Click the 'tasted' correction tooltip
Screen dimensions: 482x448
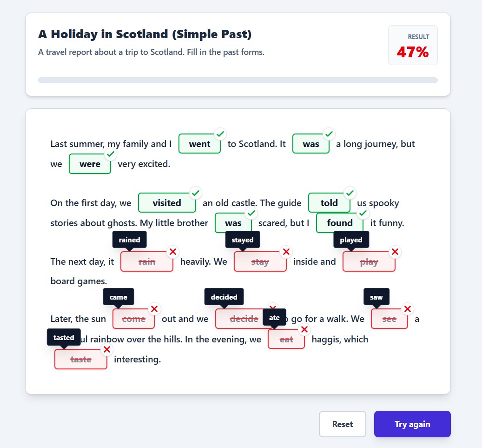[64, 338]
